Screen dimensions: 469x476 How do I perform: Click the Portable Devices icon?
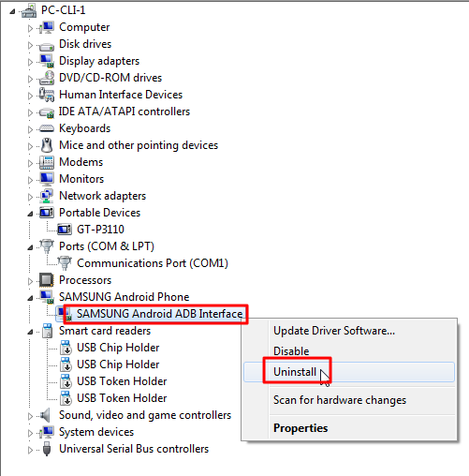(x=47, y=213)
